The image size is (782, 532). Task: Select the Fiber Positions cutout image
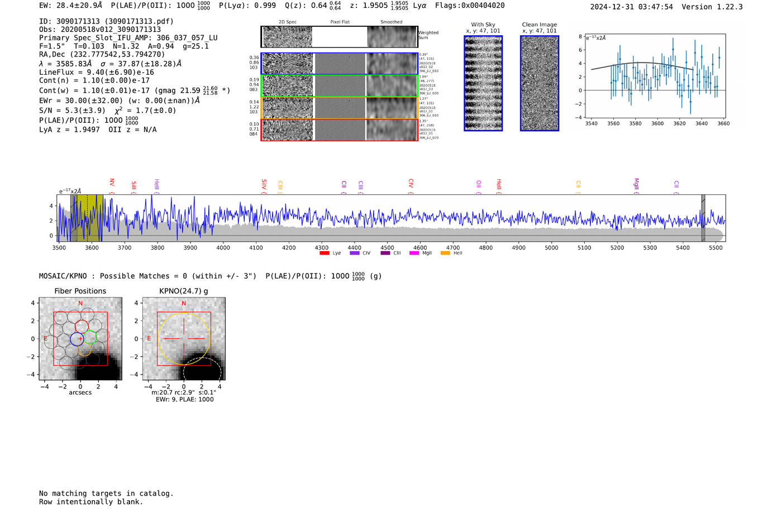tap(80, 339)
